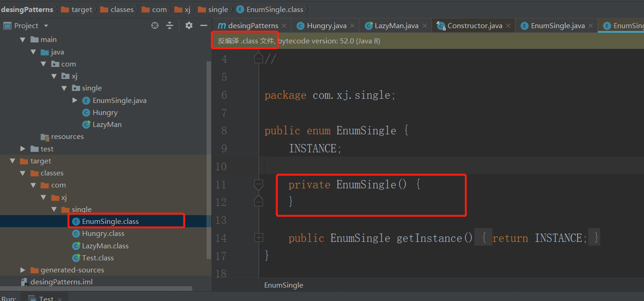Switch to the LazyMan.java tab
The width and height of the screenshot is (644, 301).
396,26
